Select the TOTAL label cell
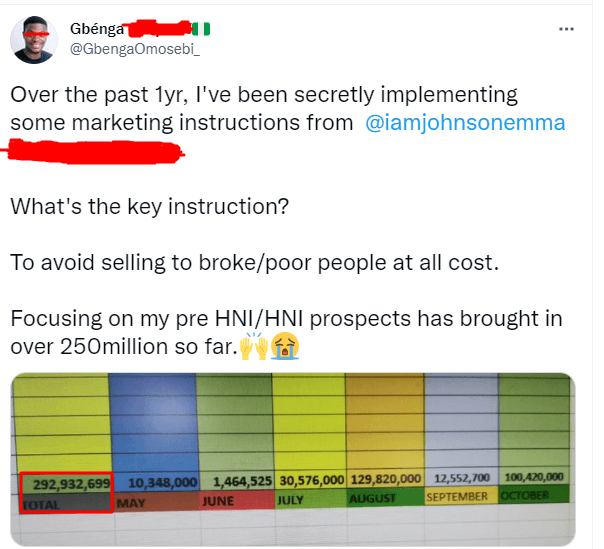 click(x=67, y=504)
